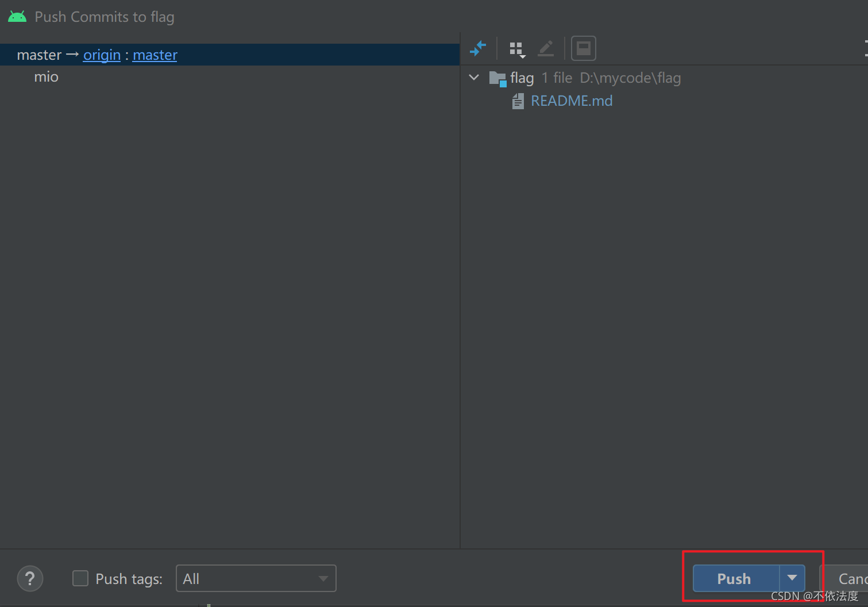Image resolution: width=868 pixels, height=607 pixels.
Task: Click the flag repository folder name
Action: (522, 78)
